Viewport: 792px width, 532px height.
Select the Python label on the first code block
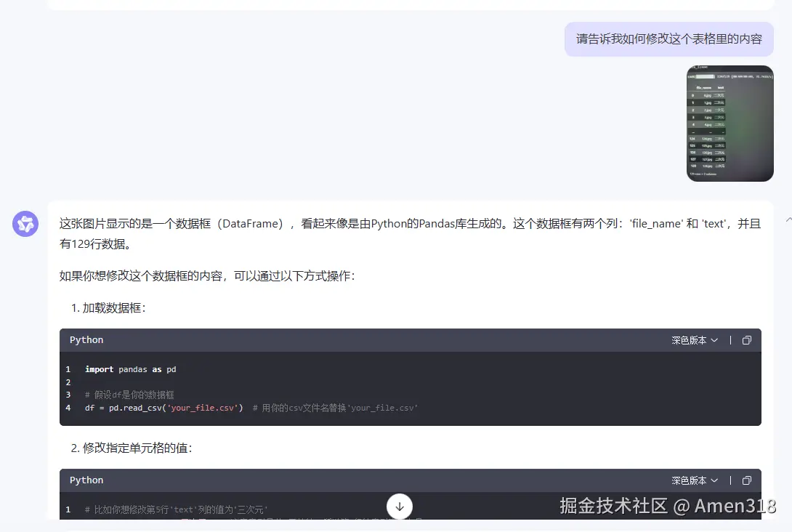86,339
